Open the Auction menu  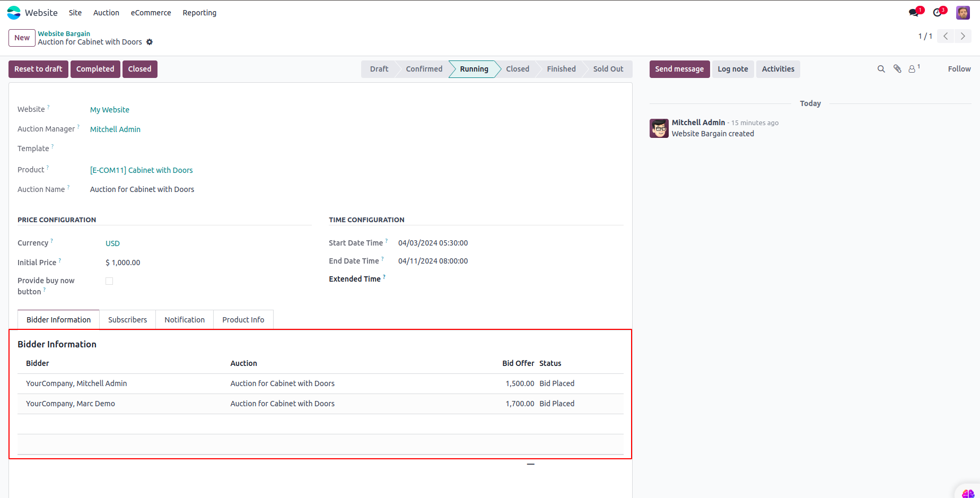[106, 13]
